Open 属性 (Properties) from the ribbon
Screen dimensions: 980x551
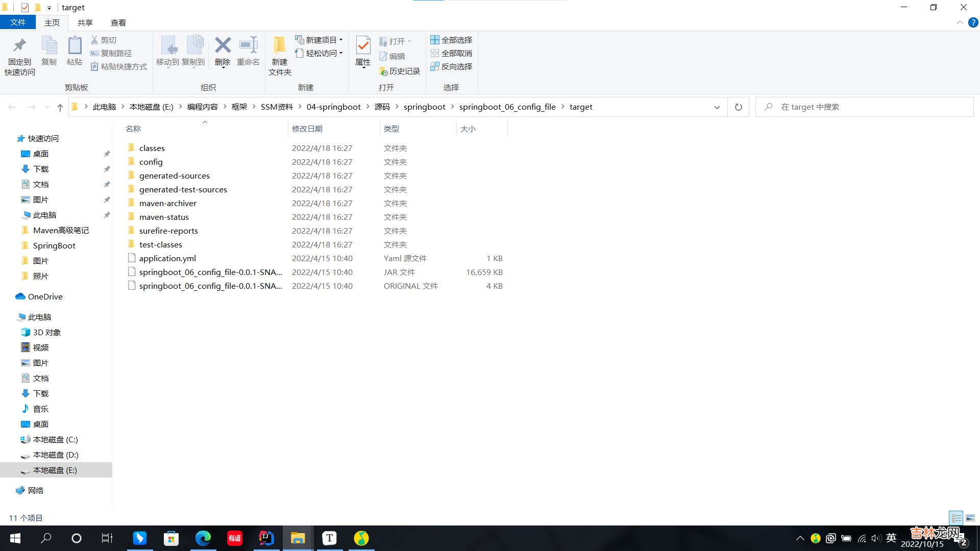(x=363, y=53)
